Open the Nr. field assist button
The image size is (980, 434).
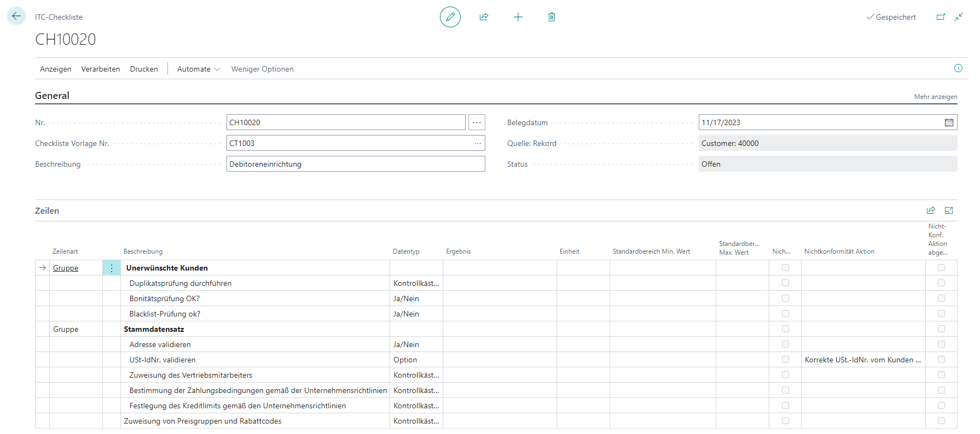[x=477, y=122]
